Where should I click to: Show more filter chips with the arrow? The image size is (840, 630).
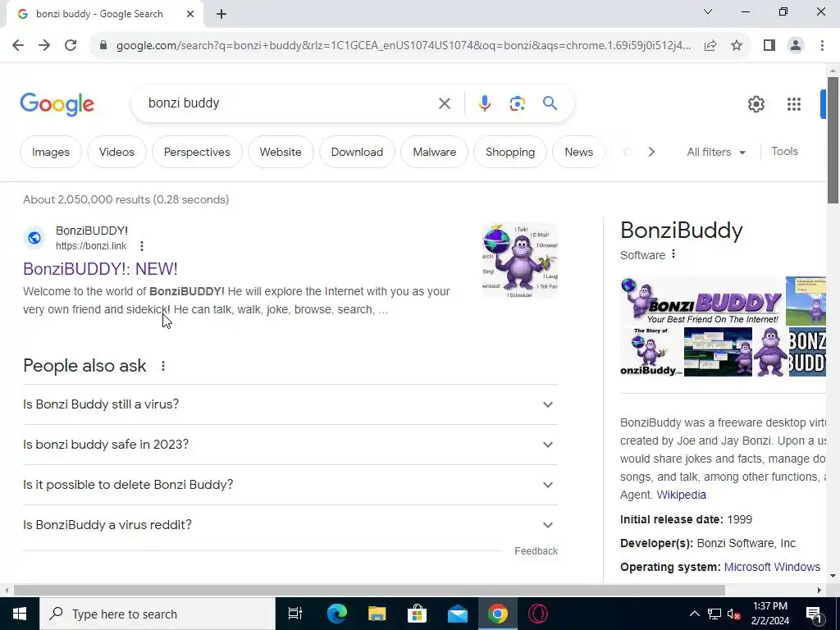[x=651, y=152]
